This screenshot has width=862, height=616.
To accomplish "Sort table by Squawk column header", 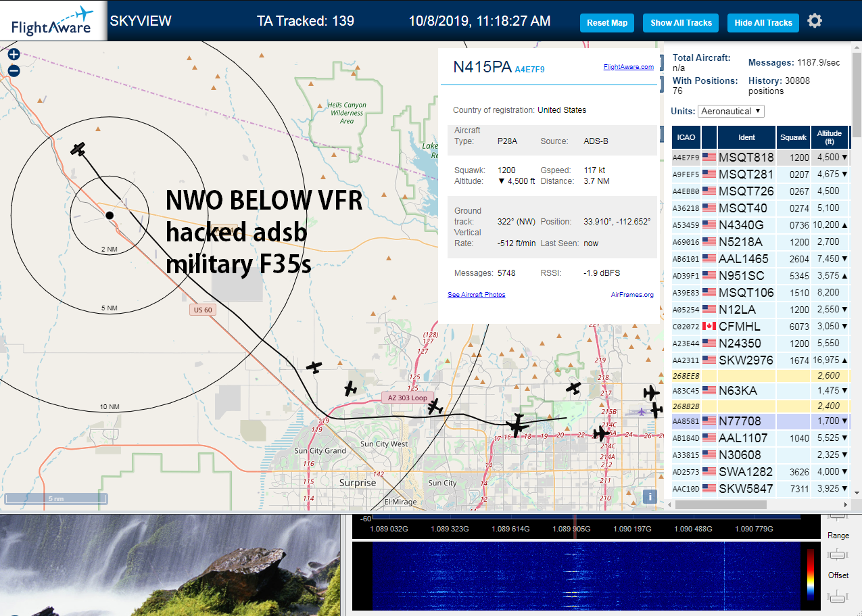I will 793,137.
